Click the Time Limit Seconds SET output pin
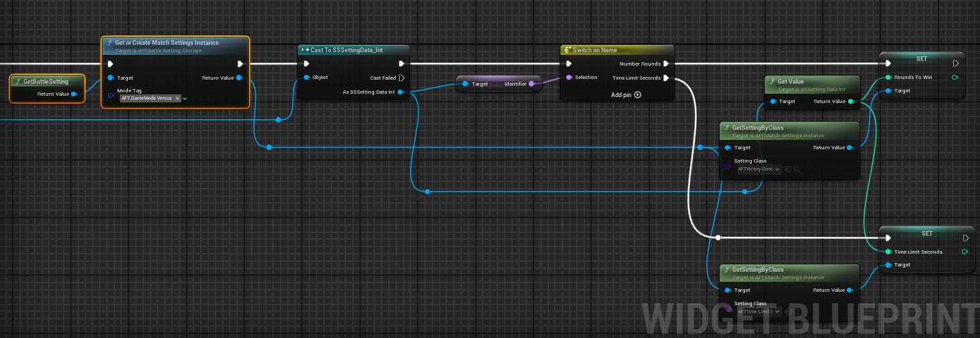Screen dimensions: 980x338 [964, 252]
